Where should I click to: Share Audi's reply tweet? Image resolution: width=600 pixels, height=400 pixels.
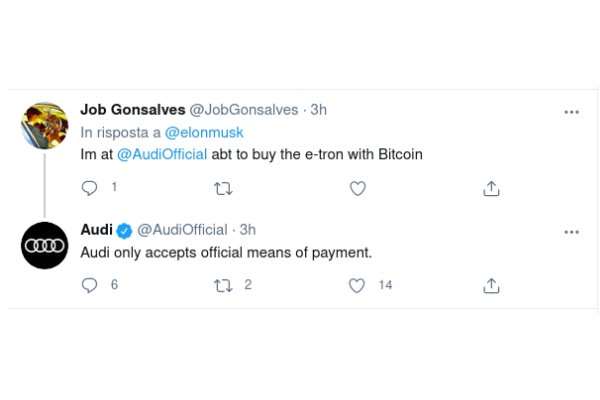491,285
